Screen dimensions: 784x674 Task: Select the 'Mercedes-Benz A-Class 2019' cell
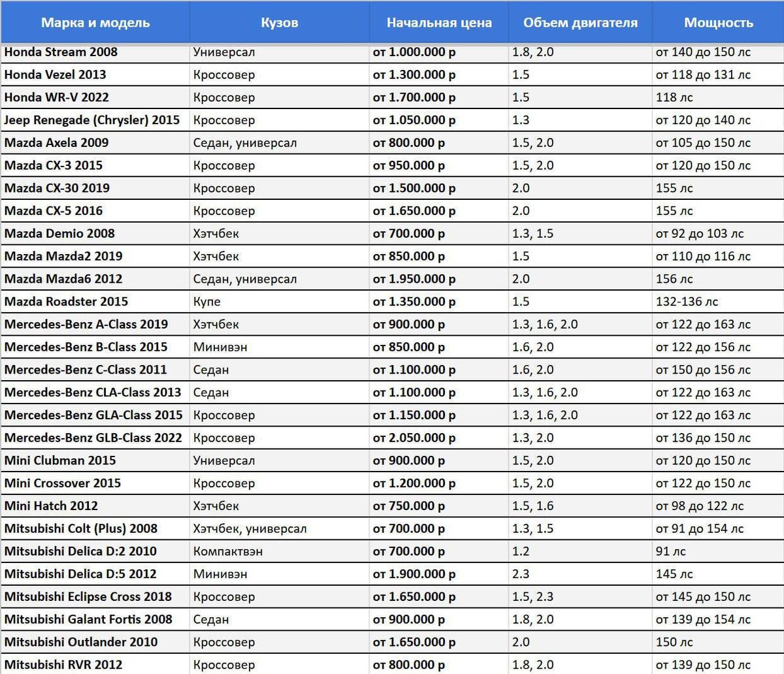tap(95, 324)
